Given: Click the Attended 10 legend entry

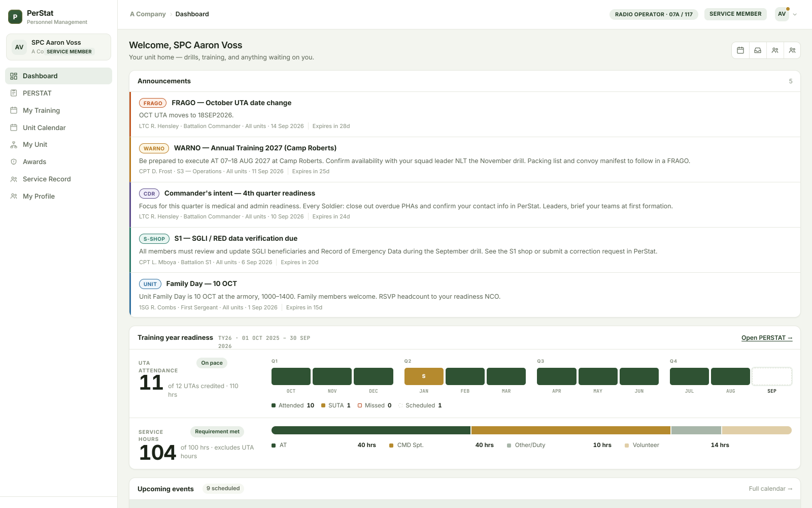Looking at the screenshot, I should click(293, 405).
